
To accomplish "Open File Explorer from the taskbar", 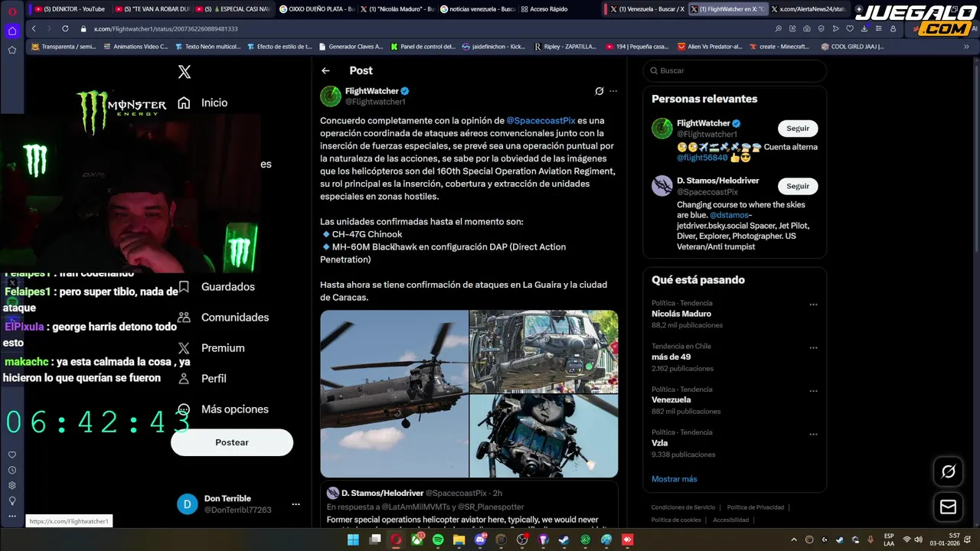I will coord(459,540).
